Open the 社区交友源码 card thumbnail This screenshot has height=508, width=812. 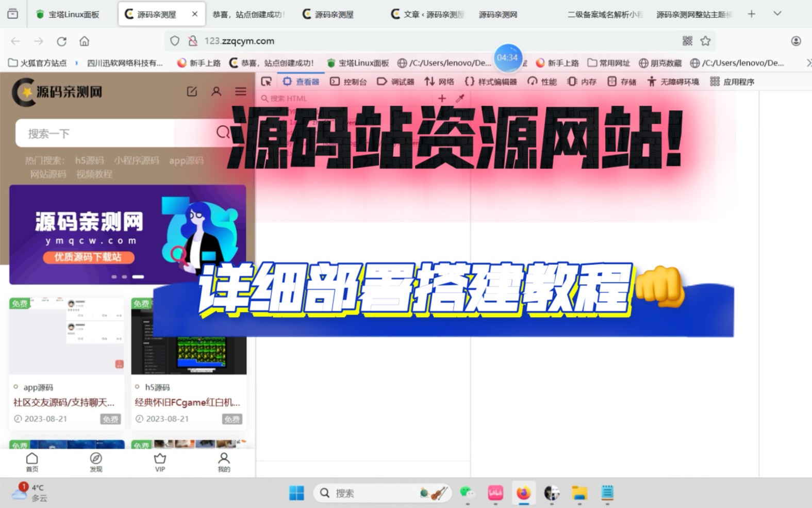(x=67, y=336)
